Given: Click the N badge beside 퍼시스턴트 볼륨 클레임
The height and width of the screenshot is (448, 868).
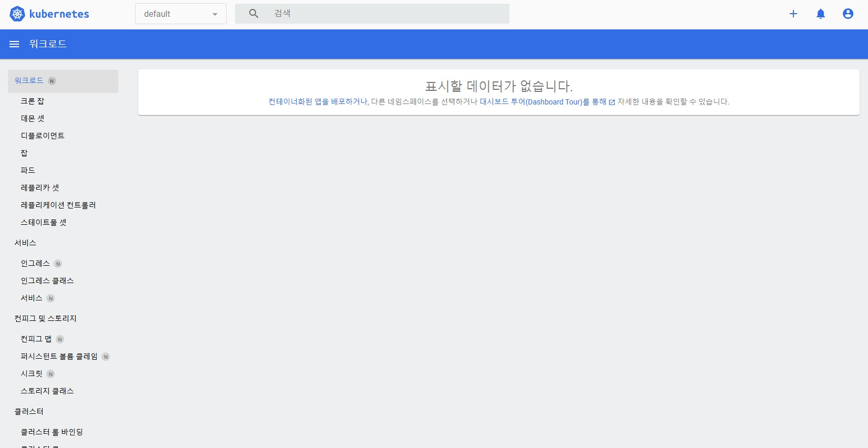Looking at the screenshot, I should 106,357.
